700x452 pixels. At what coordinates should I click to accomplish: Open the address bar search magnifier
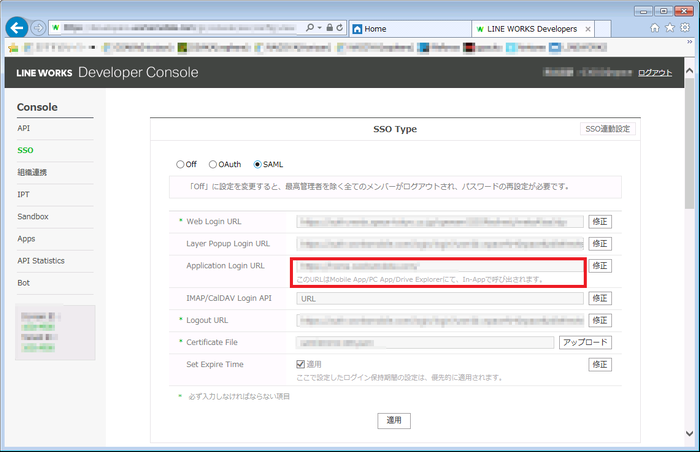coord(310,28)
